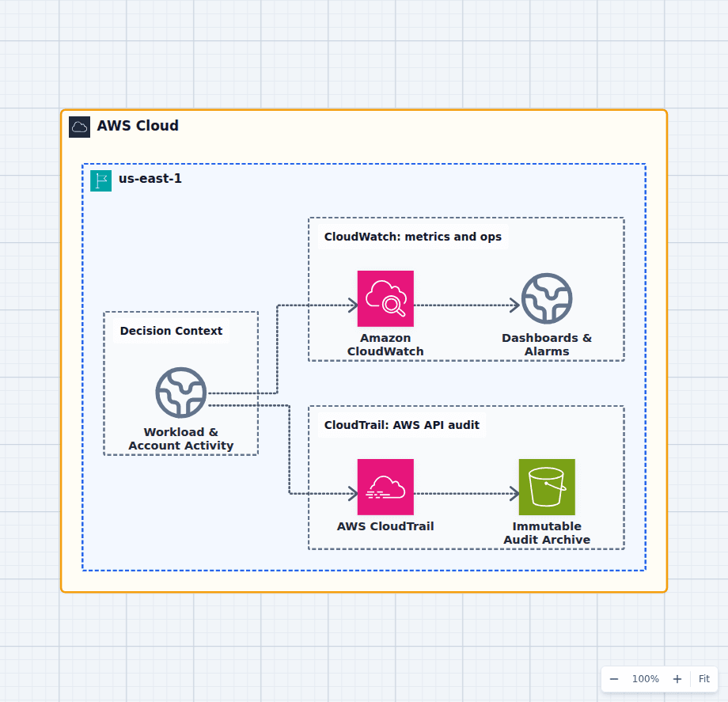Click the CloudWatch: metrics and ops label
The height and width of the screenshot is (702, 728).
[x=413, y=237]
